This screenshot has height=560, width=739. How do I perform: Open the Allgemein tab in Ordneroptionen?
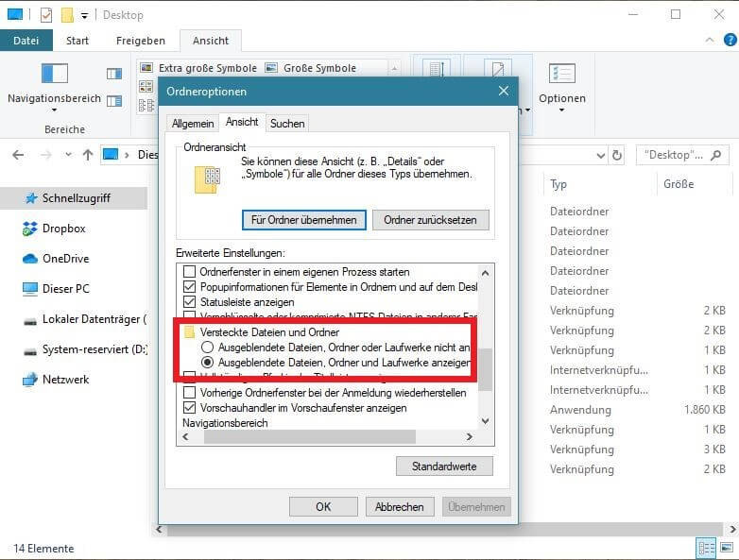click(193, 124)
